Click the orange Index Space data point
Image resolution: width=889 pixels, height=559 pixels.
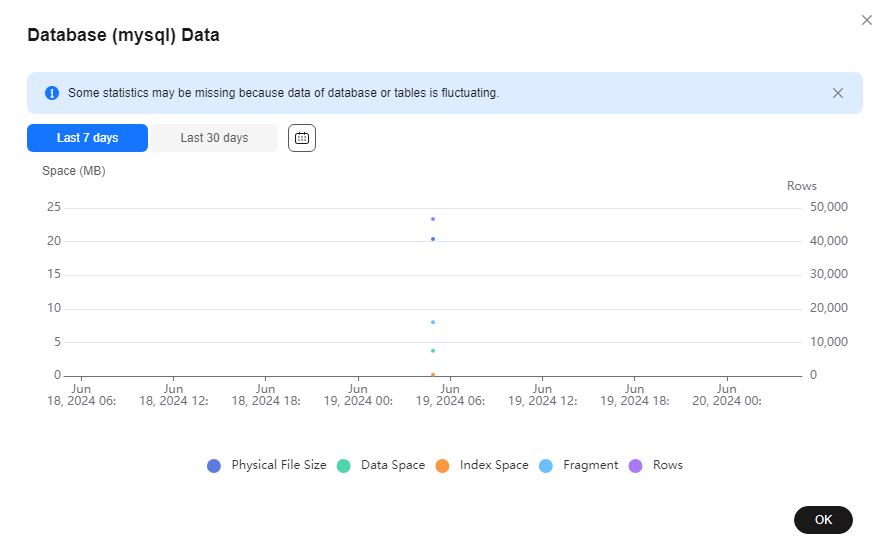click(x=433, y=375)
